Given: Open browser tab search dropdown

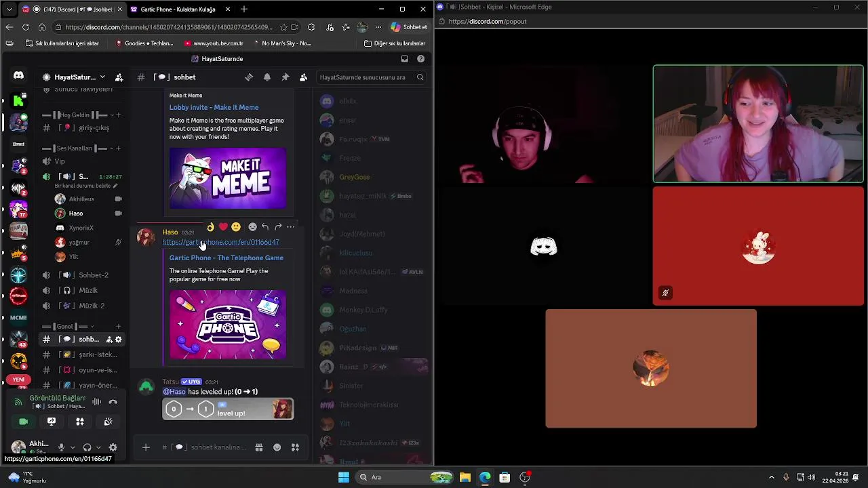Looking at the screenshot, I should 9,9.
